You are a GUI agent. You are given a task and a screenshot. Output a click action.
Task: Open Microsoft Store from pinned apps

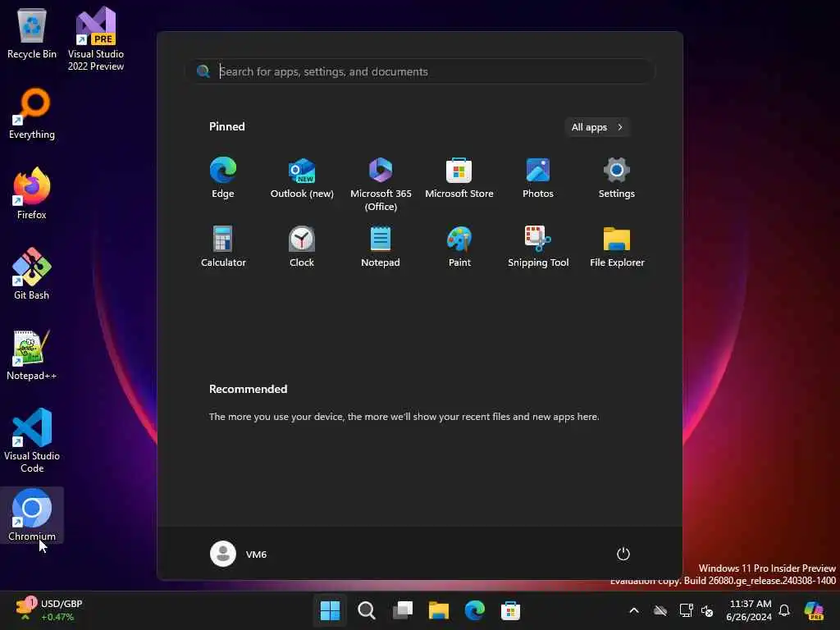coord(459,178)
